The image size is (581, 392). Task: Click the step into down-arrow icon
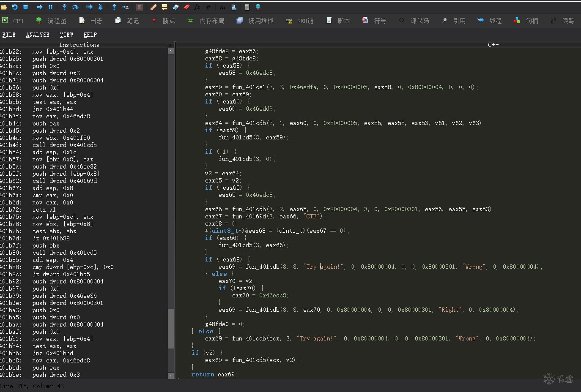click(64, 7)
